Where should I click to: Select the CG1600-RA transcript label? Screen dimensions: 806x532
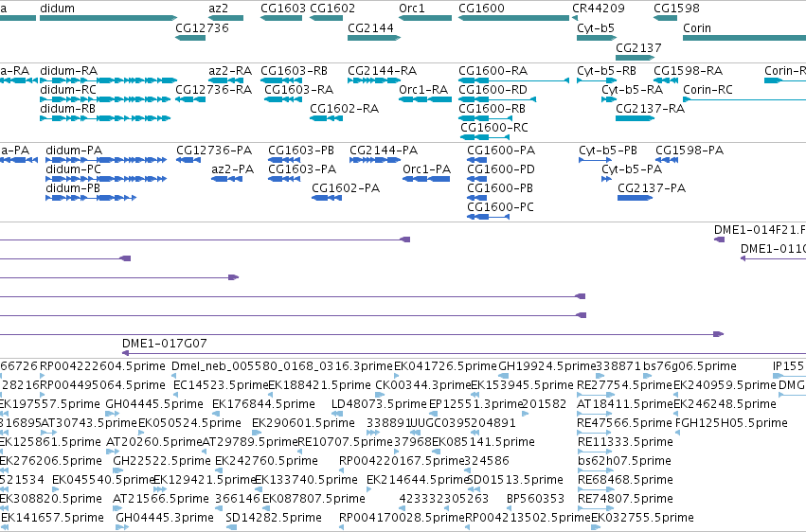coord(493,71)
